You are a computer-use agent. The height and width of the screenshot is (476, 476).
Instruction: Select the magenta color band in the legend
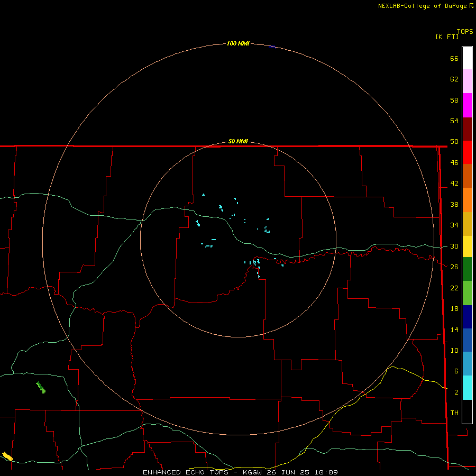click(467, 105)
